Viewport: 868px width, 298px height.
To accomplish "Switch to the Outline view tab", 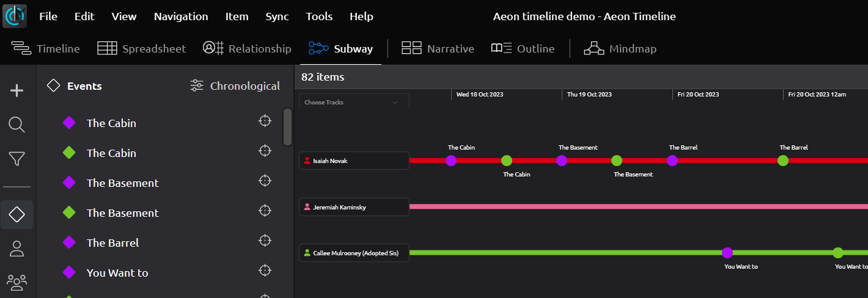I will click(x=523, y=48).
